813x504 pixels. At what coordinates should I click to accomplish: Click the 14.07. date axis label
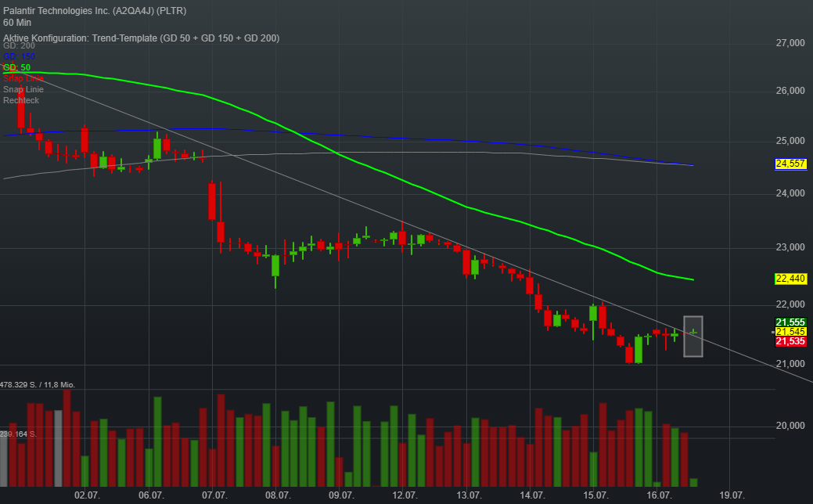[x=532, y=495]
